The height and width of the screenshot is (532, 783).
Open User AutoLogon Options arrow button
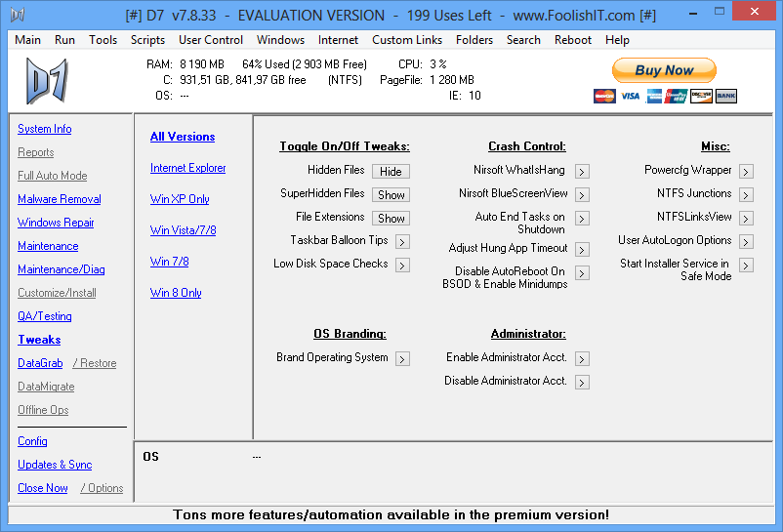point(746,241)
